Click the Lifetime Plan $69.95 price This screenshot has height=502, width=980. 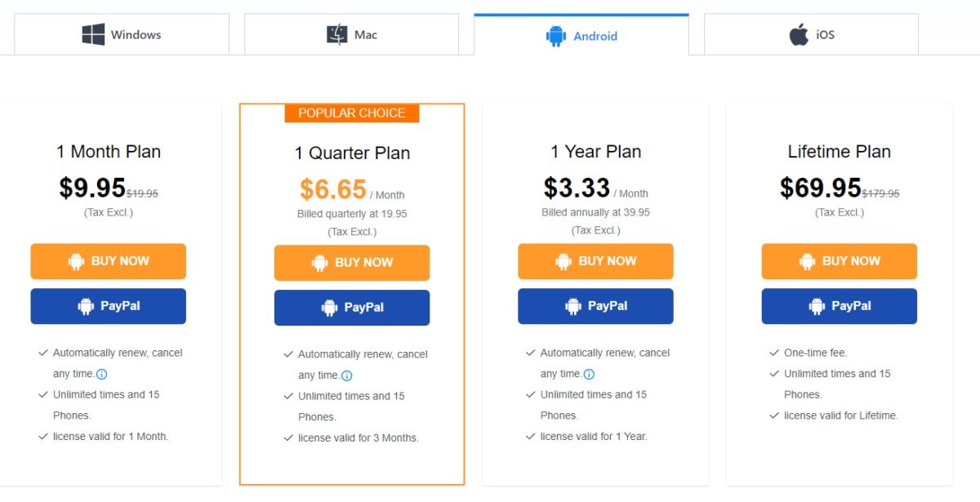820,189
